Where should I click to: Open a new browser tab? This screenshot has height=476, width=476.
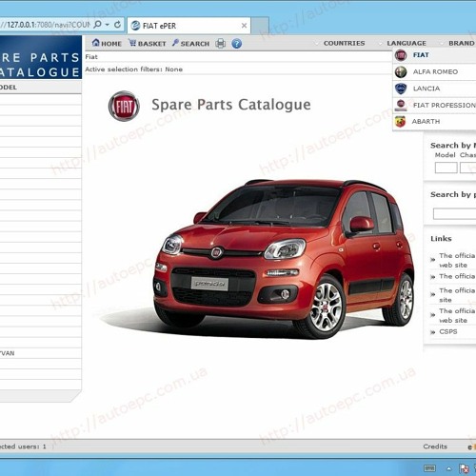tap(260, 26)
